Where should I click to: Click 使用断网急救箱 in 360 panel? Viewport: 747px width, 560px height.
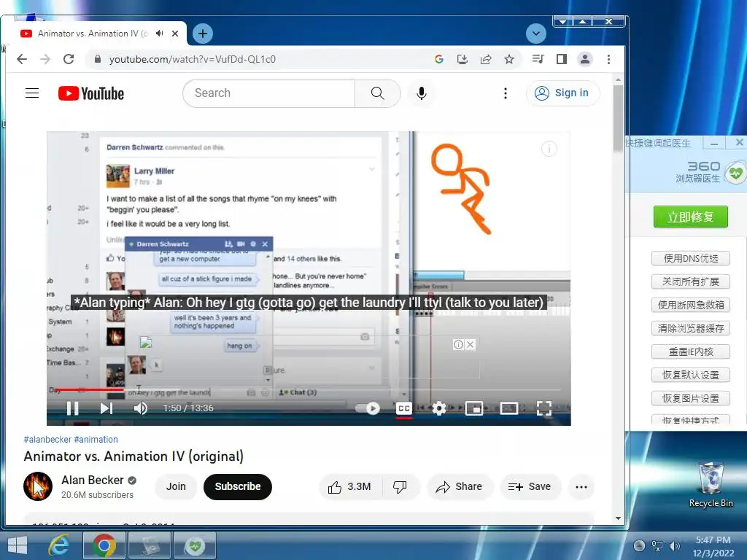(x=691, y=305)
